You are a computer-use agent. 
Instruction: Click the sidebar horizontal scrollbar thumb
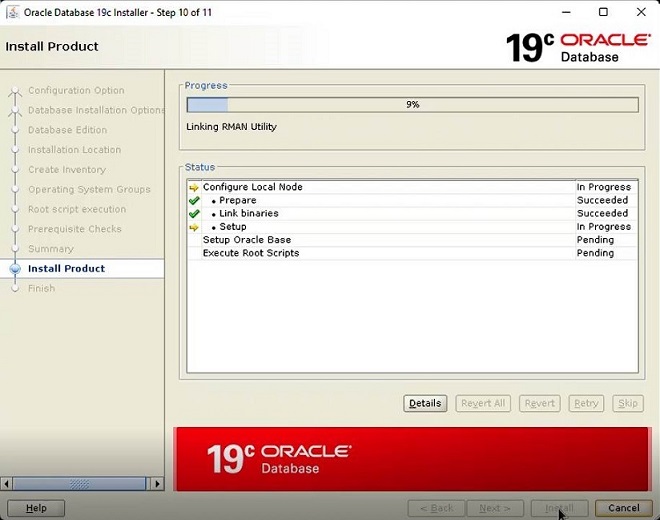point(80,484)
